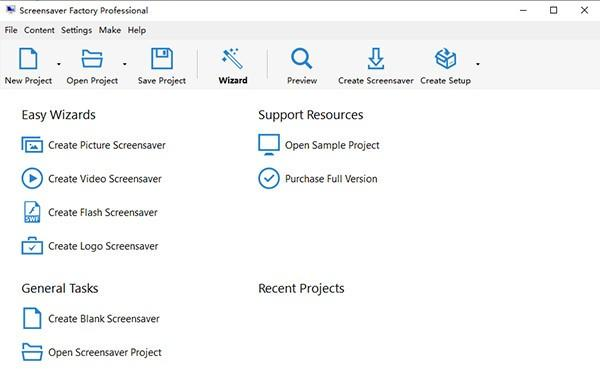Open the Settings menu
Viewport: 600px width, 390px height.
pos(76,30)
